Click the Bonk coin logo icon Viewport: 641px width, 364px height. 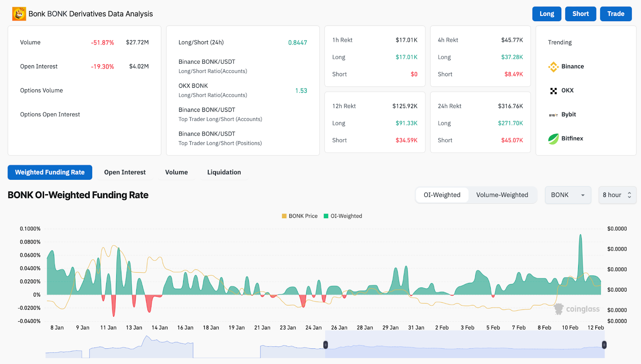coord(19,14)
